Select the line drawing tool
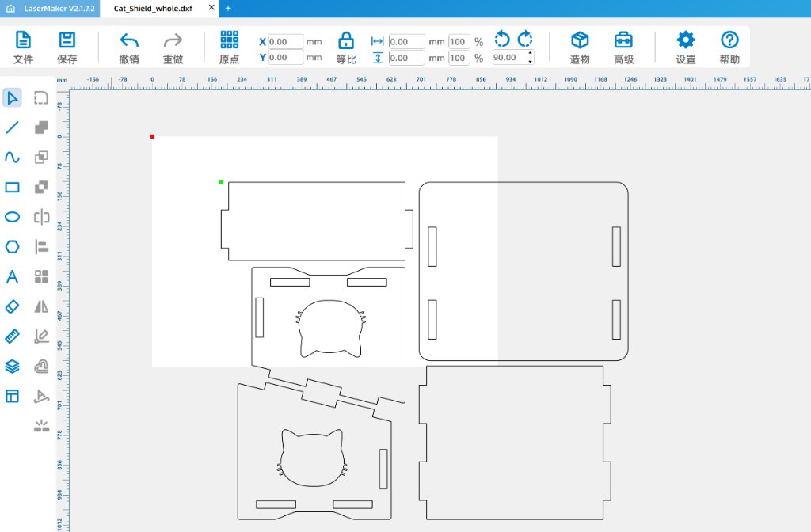The height and width of the screenshot is (532, 811). click(x=11, y=127)
